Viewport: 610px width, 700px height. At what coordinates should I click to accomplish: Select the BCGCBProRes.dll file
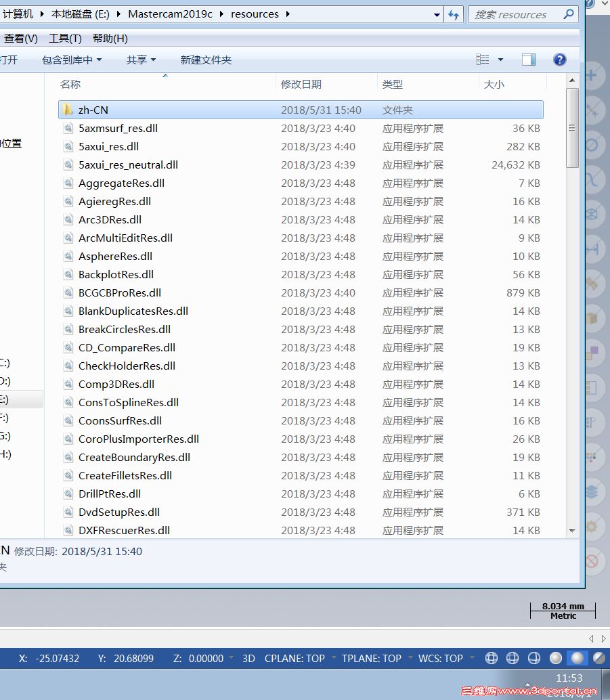pos(301,293)
